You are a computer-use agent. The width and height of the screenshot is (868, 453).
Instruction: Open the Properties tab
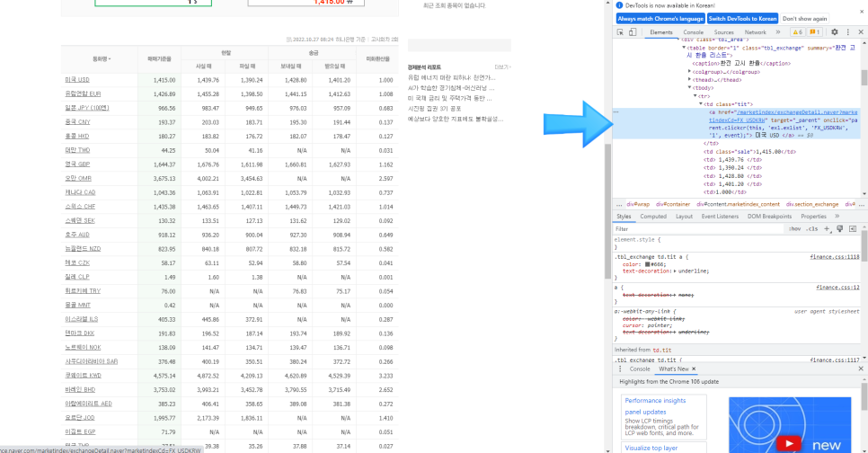point(813,217)
